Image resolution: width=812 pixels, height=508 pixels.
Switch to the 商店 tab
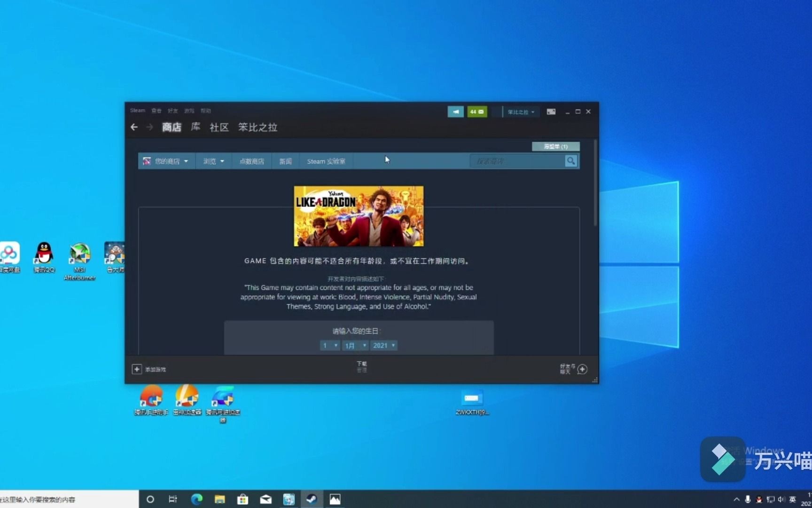pos(172,127)
